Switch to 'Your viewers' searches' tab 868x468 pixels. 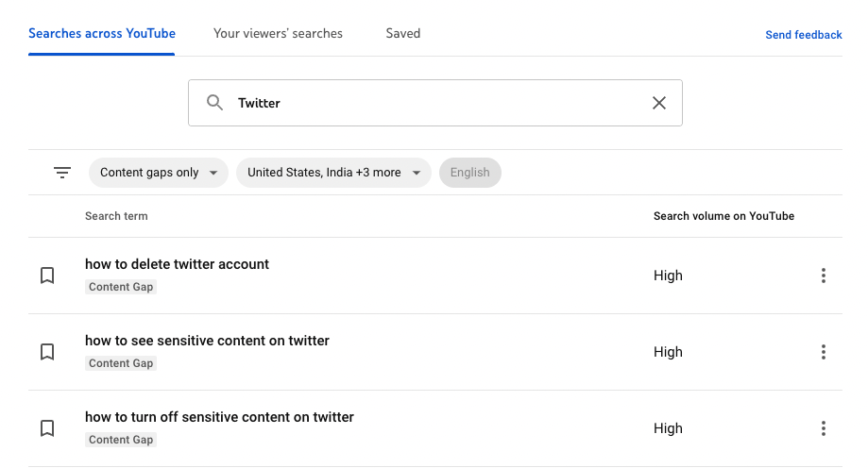coord(278,34)
